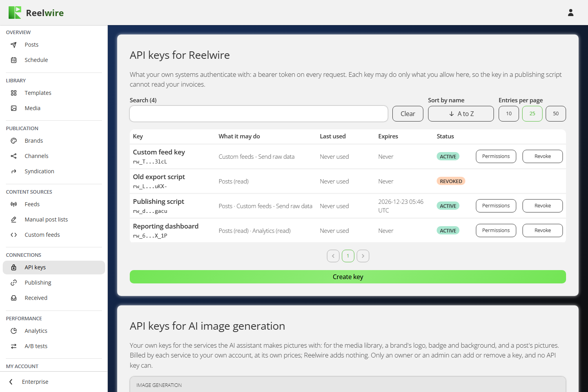588x392 pixels.
Task: Open the user account profile icon
Action: click(571, 13)
